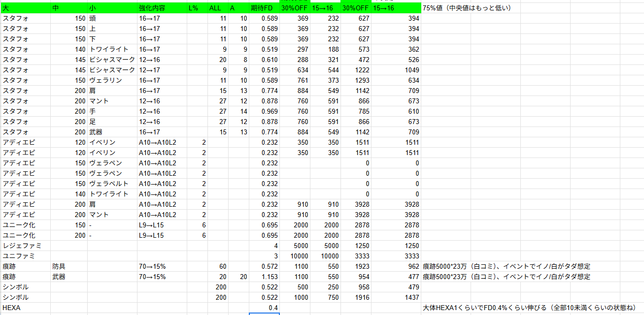Click the 0.572 expected FD value
This screenshot has height=315, width=644.
tap(265, 266)
